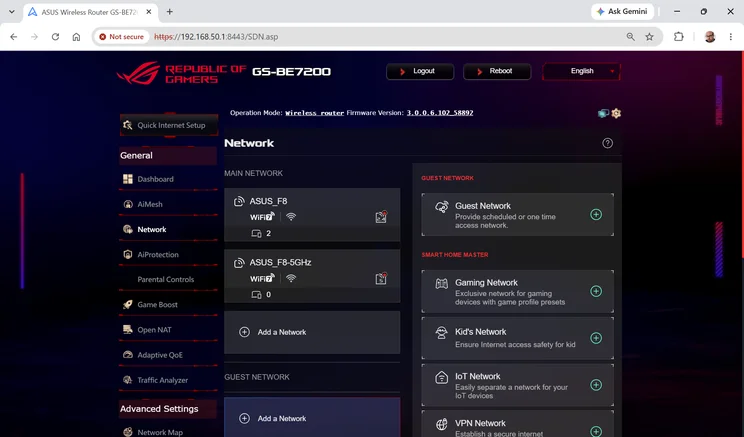Screen dimensions: 744x437
Task: Click the Dashboard sidebar icon
Action: point(128,179)
